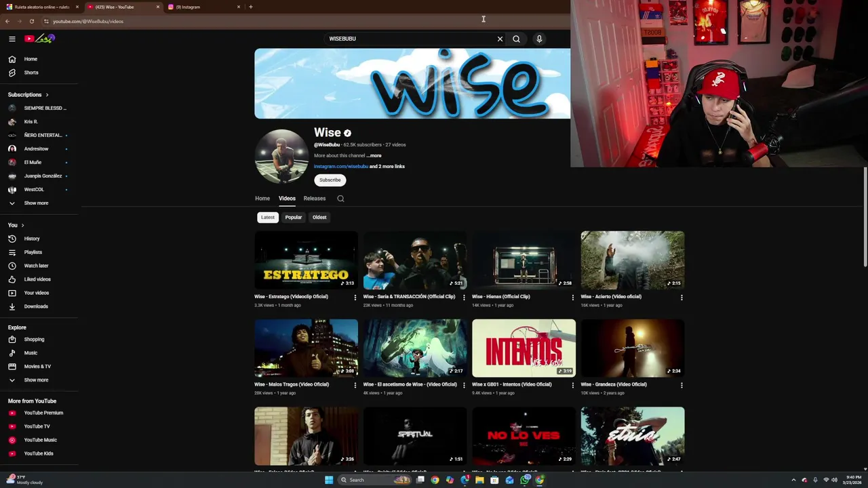Open options for Wise - Grandeza video
Viewport: 868px width, 488px height.
click(x=682, y=385)
